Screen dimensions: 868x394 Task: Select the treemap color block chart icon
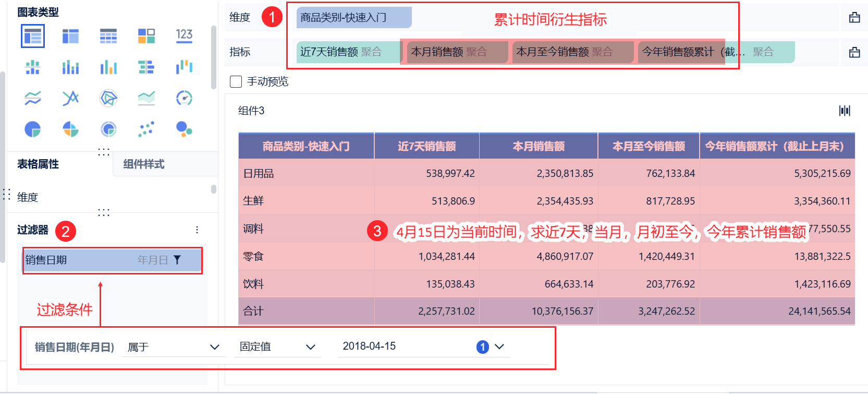(146, 36)
